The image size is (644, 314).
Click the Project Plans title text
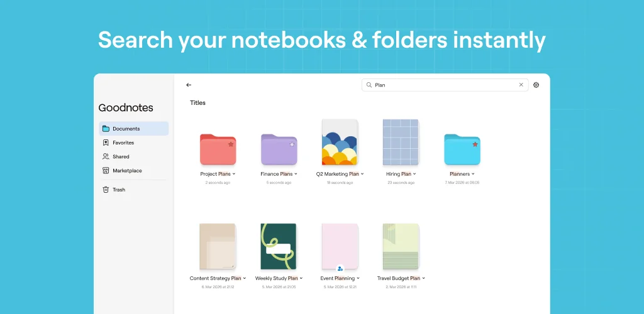pos(215,174)
